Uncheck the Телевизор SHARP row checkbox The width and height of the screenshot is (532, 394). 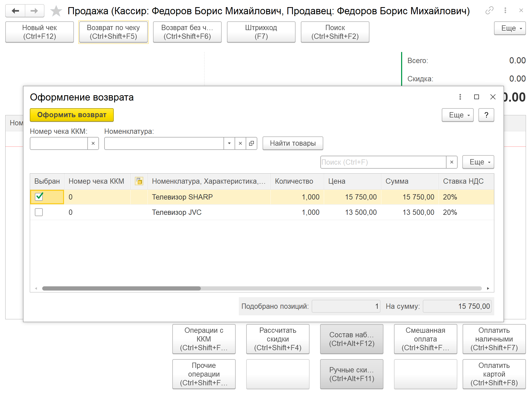point(39,197)
